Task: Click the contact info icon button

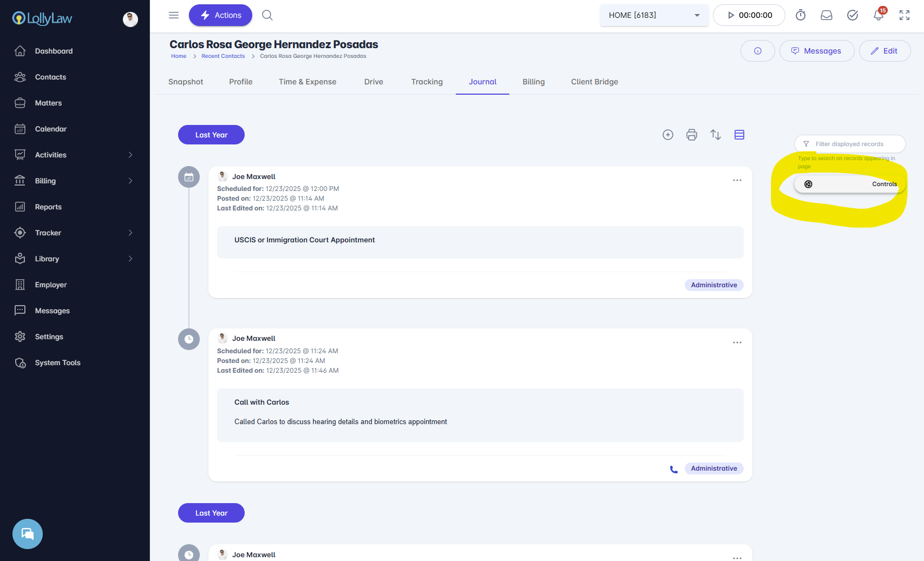Action: click(x=758, y=51)
